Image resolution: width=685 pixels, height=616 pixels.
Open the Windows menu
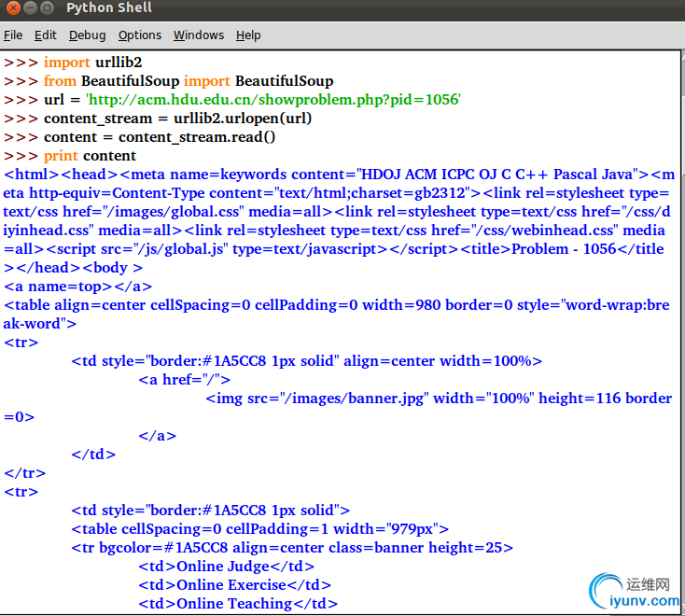click(x=199, y=35)
